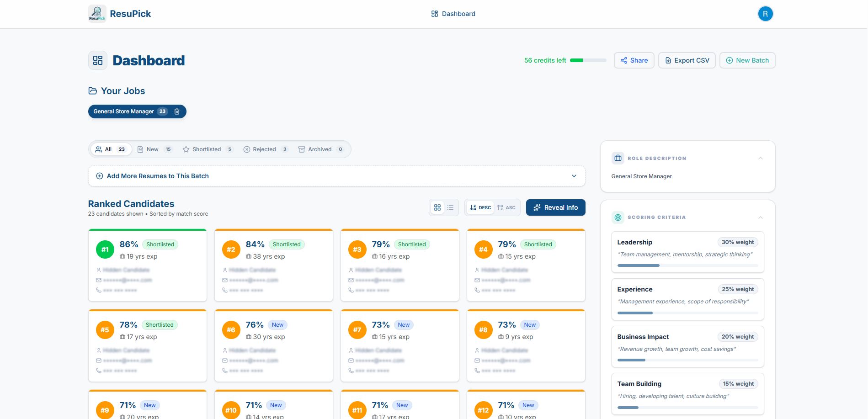Toggle ASC sort order
The height and width of the screenshot is (419, 868).
(x=505, y=207)
